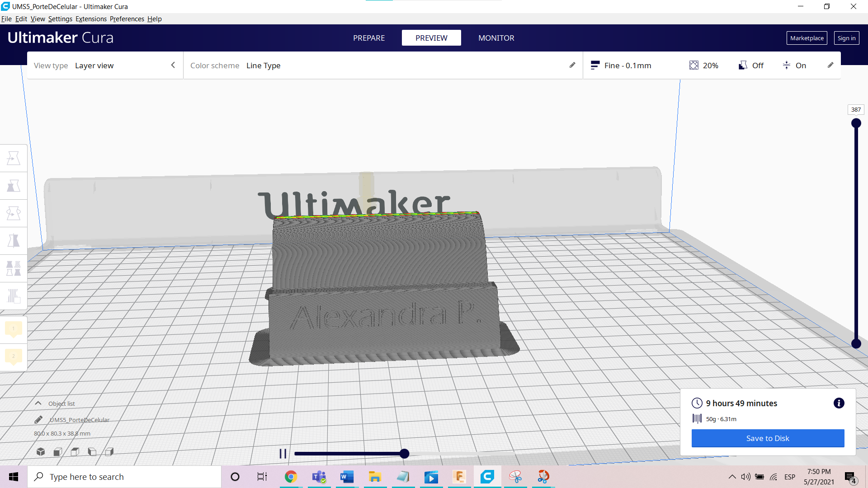Click the layer slider top handle
Screen dimensions: 868x488
click(856, 123)
